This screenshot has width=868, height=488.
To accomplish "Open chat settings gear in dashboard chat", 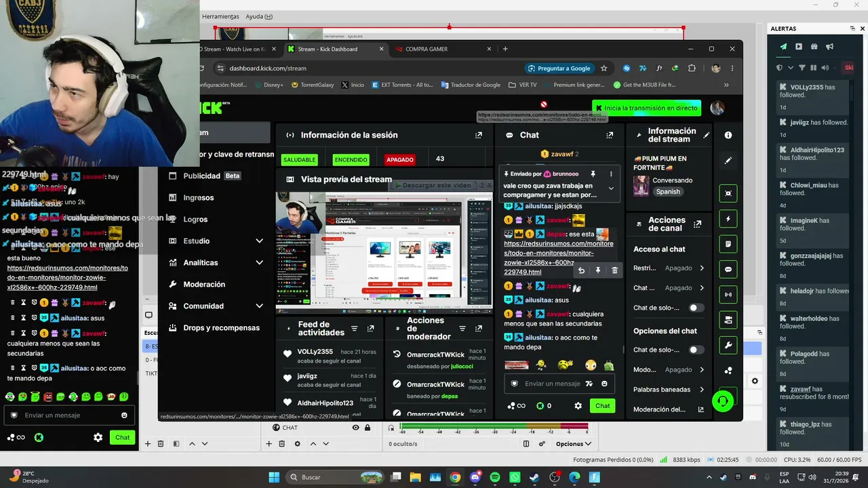I will (x=578, y=406).
